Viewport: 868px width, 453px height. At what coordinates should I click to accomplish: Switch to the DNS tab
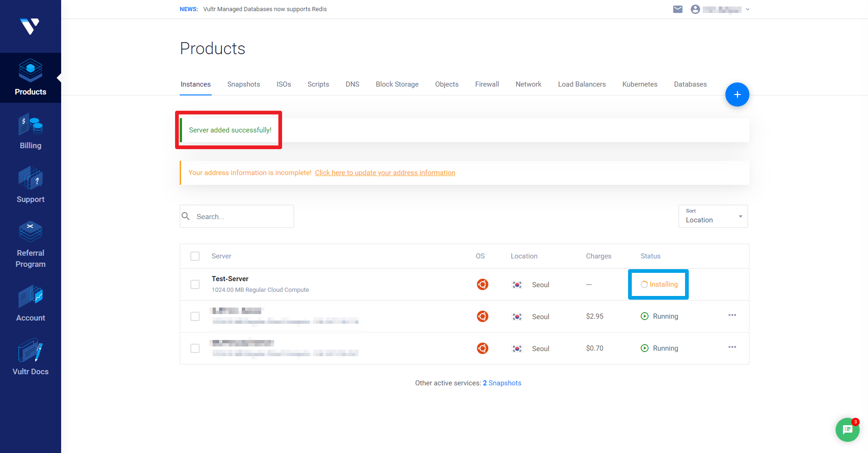click(352, 84)
